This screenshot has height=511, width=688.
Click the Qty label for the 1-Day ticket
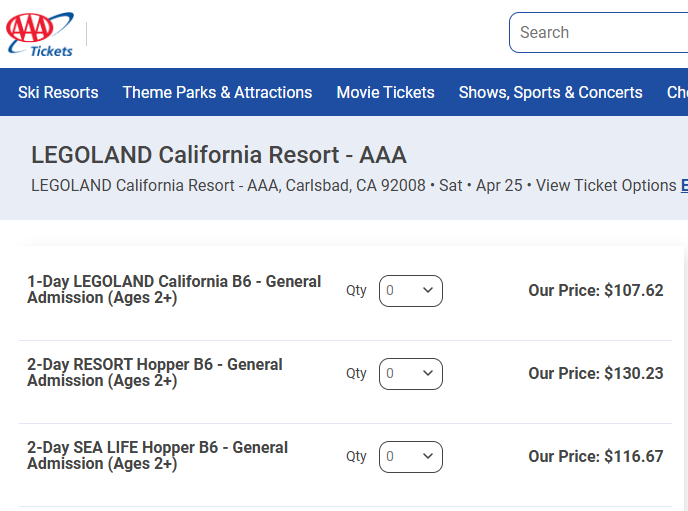[356, 291]
